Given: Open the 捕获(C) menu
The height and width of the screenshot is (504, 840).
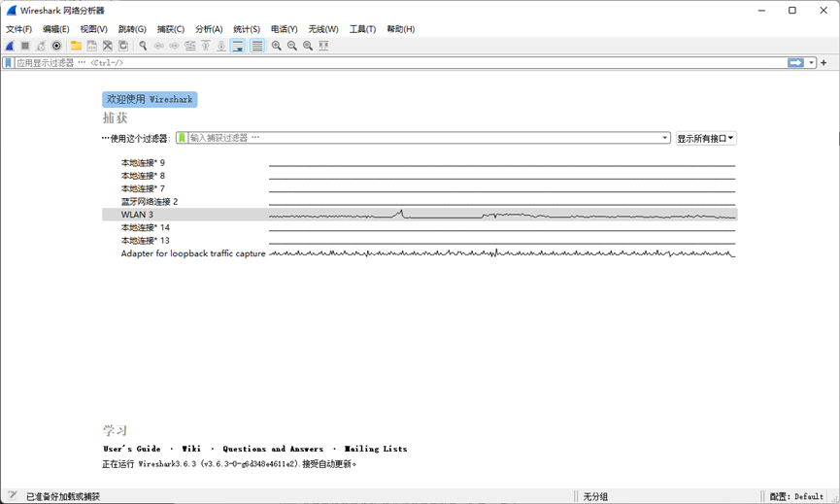Looking at the screenshot, I should [x=171, y=29].
